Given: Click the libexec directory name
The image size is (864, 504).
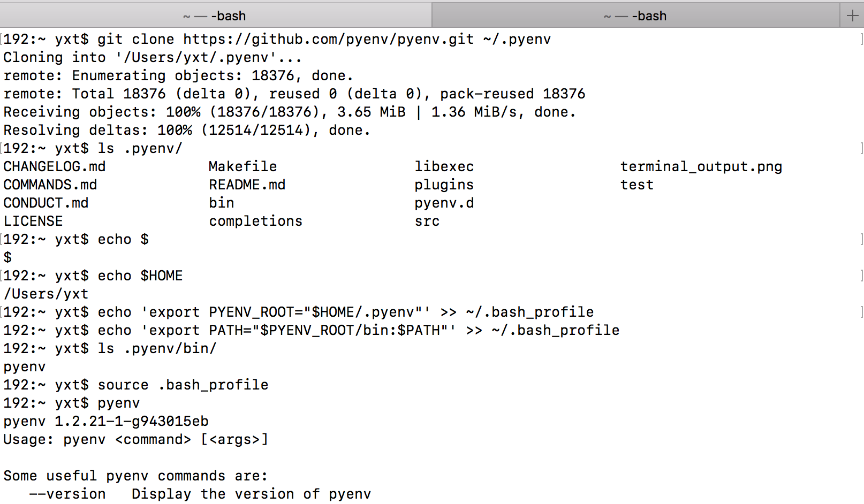Looking at the screenshot, I should click(444, 166).
